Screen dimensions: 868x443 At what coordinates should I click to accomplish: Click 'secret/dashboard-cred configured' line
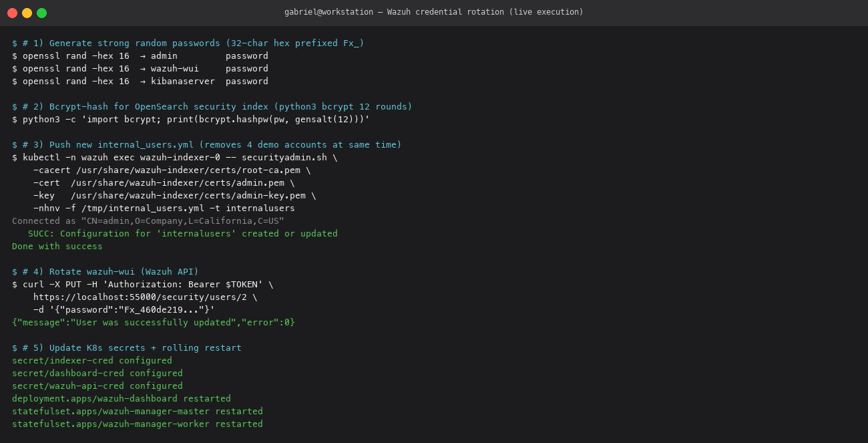pyautogui.click(x=97, y=373)
